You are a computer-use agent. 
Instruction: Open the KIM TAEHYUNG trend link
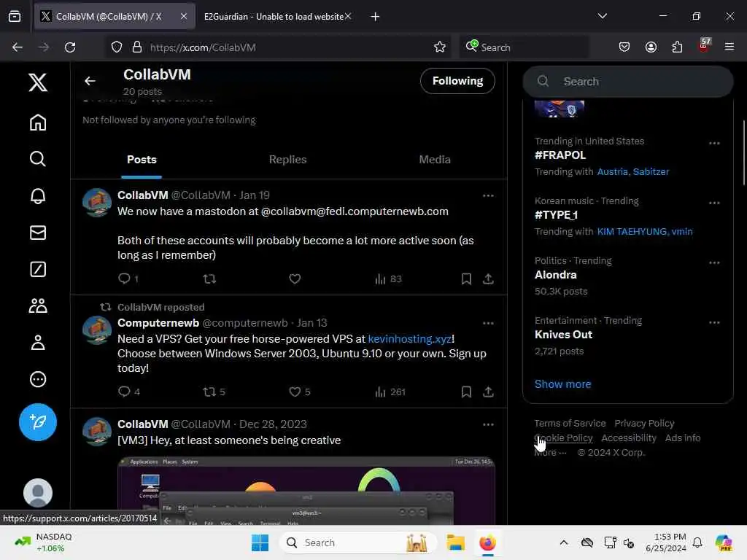coord(632,231)
